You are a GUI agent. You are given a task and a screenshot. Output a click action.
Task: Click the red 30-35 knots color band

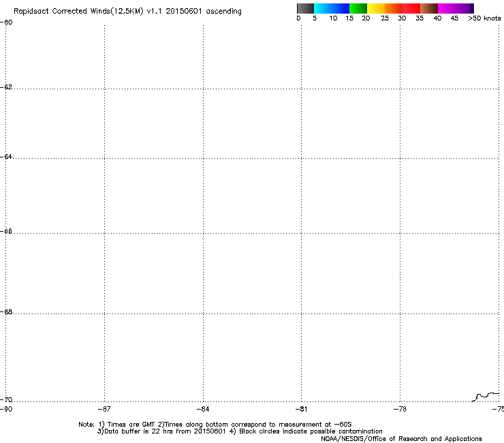point(411,8)
